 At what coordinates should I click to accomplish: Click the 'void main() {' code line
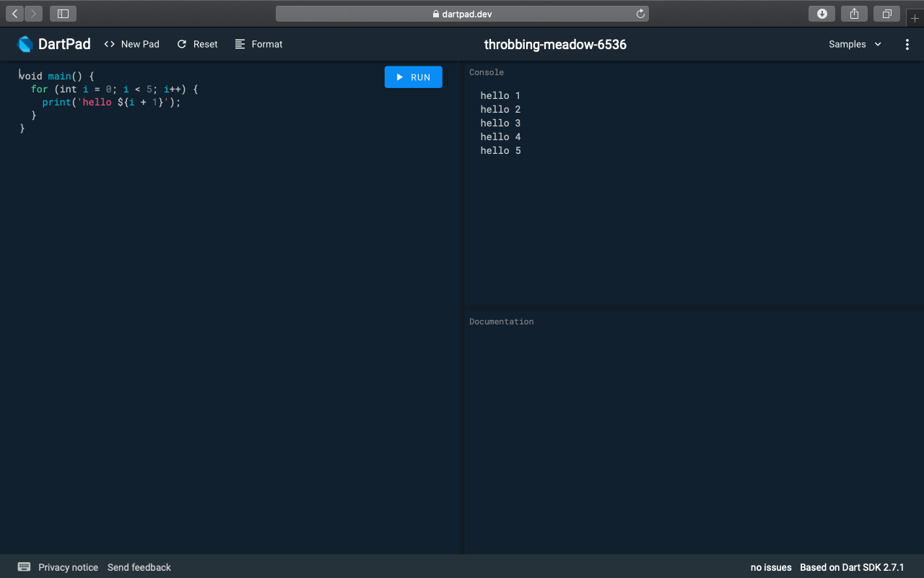point(56,76)
